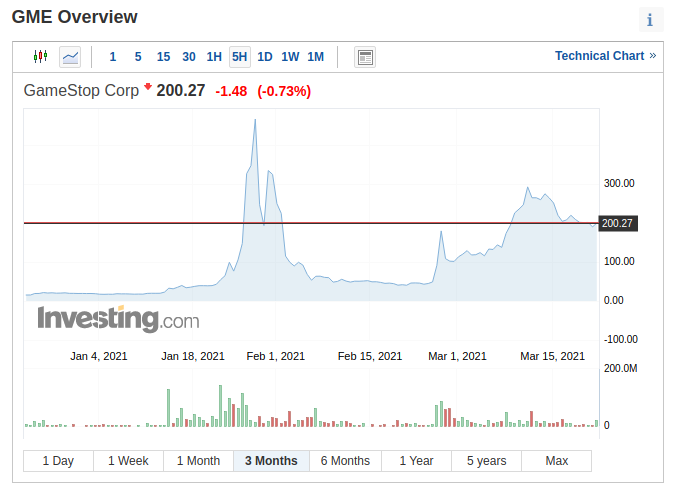Click the (-0.73%) percent change value
Viewport: 674px width, 486px height.
(284, 91)
